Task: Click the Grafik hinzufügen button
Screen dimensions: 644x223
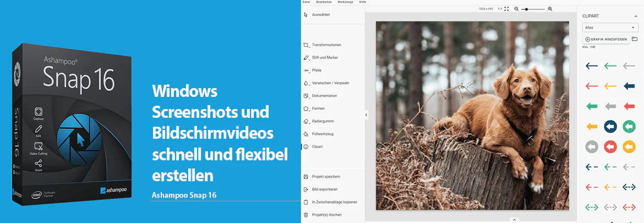Action: click(606, 39)
